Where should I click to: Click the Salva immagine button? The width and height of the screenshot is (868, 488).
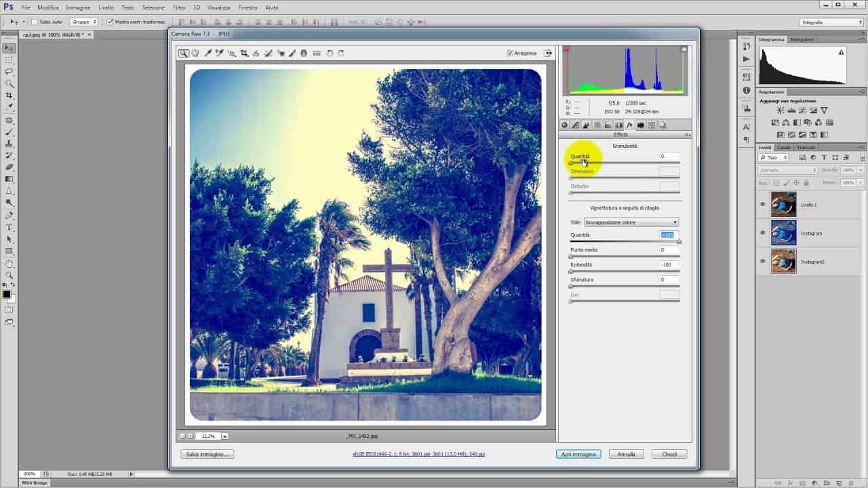(206, 453)
